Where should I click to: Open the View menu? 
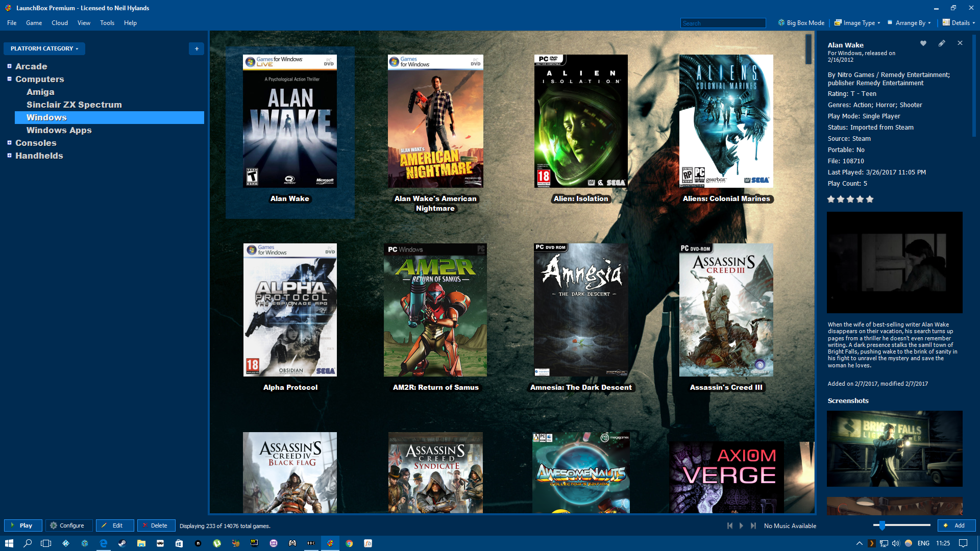point(84,23)
